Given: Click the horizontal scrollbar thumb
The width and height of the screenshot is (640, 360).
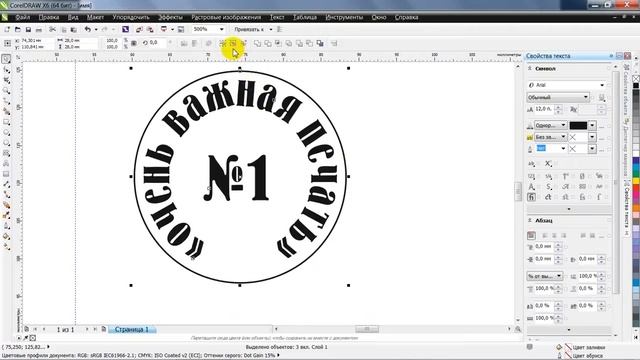Looking at the screenshot, I should tap(367, 329).
